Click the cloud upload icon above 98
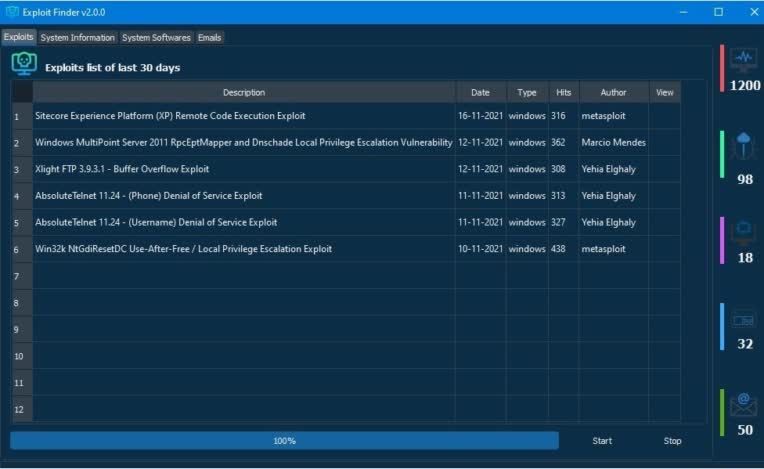The image size is (764, 469). coord(744,145)
